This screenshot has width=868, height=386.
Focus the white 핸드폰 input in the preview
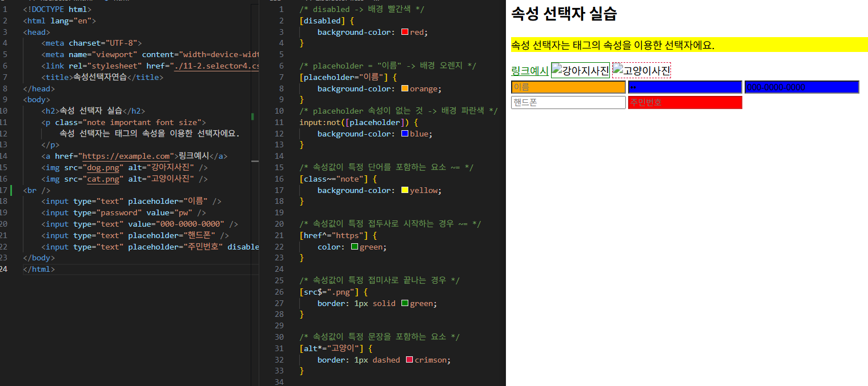tap(568, 103)
